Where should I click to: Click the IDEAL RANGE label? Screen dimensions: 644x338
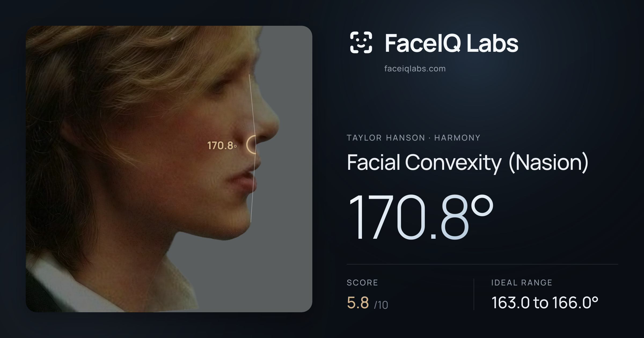click(522, 282)
